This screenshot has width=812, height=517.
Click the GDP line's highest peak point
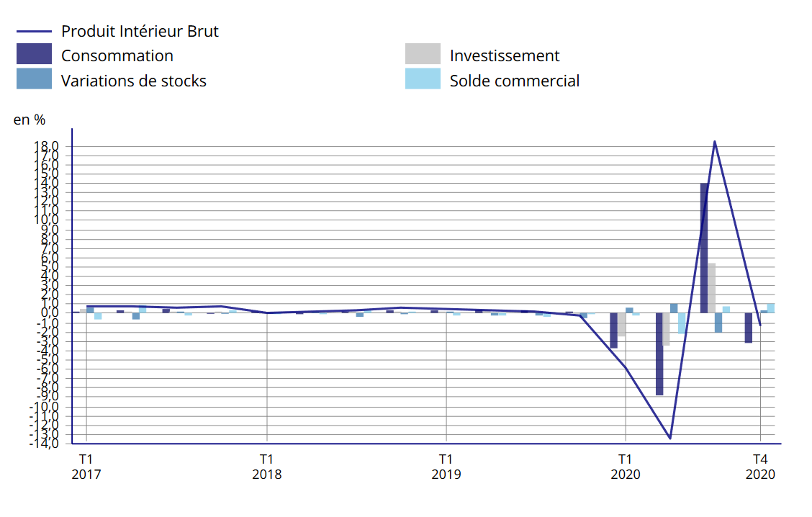click(x=714, y=141)
